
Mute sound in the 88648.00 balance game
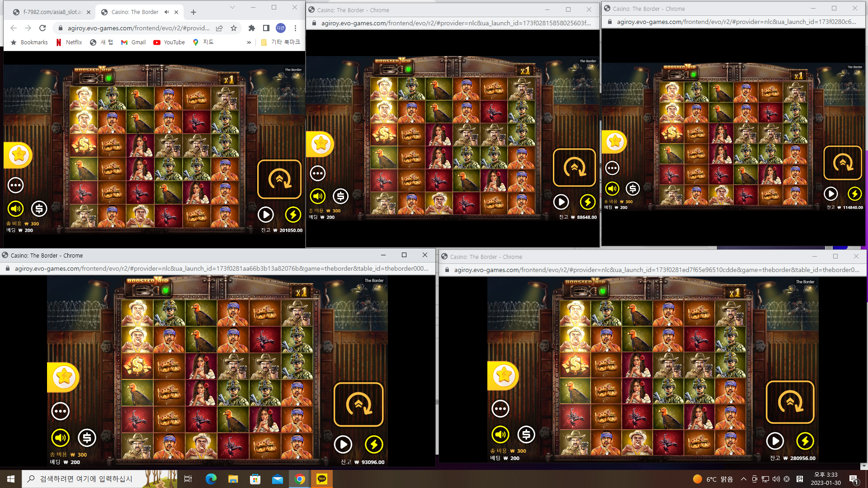pos(318,196)
